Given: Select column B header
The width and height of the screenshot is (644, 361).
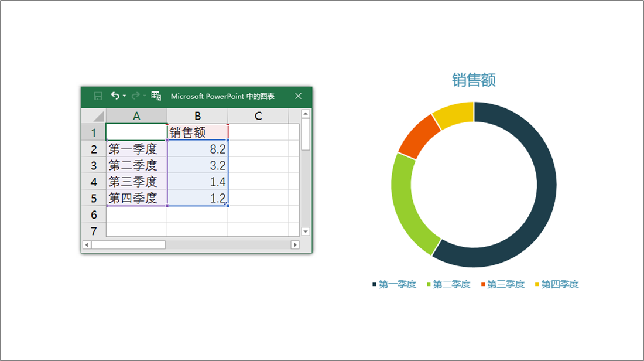Looking at the screenshot, I should click(x=197, y=116).
